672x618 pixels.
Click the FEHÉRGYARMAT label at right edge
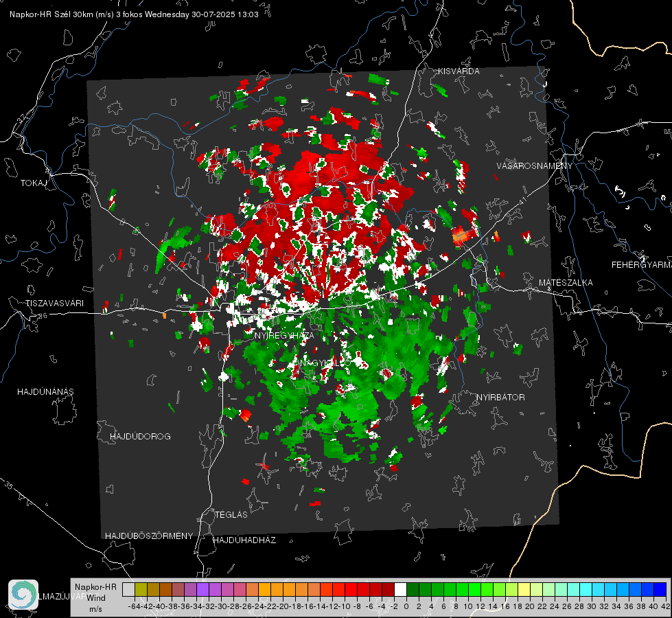click(x=641, y=265)
